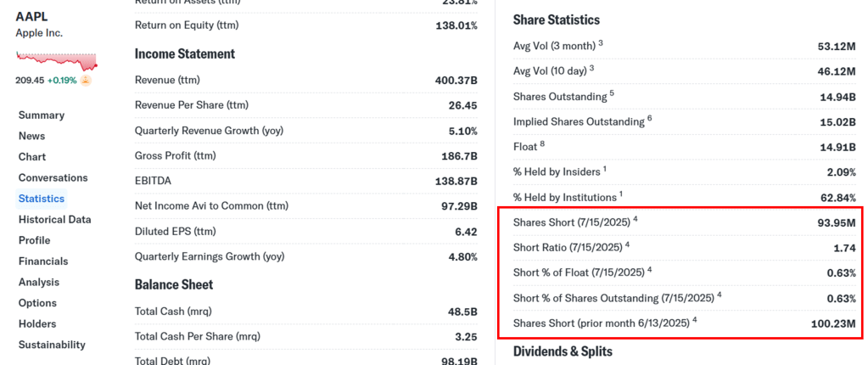Open the Profile page

(x=34, y=240)
